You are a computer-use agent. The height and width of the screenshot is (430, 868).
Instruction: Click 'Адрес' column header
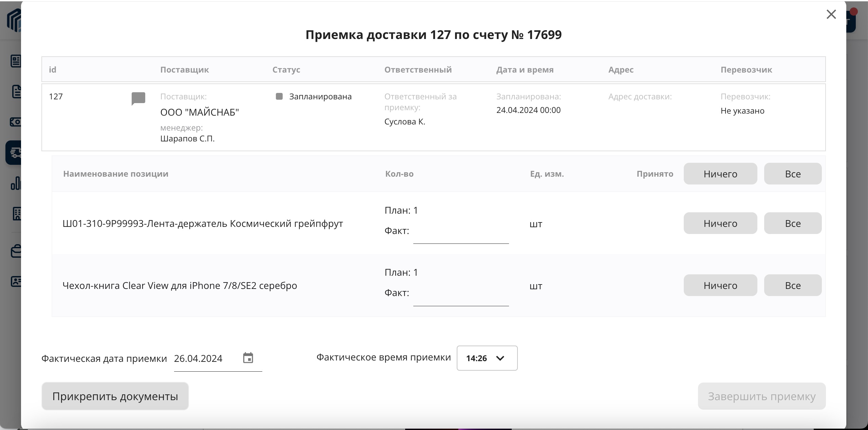coord(621,70)
